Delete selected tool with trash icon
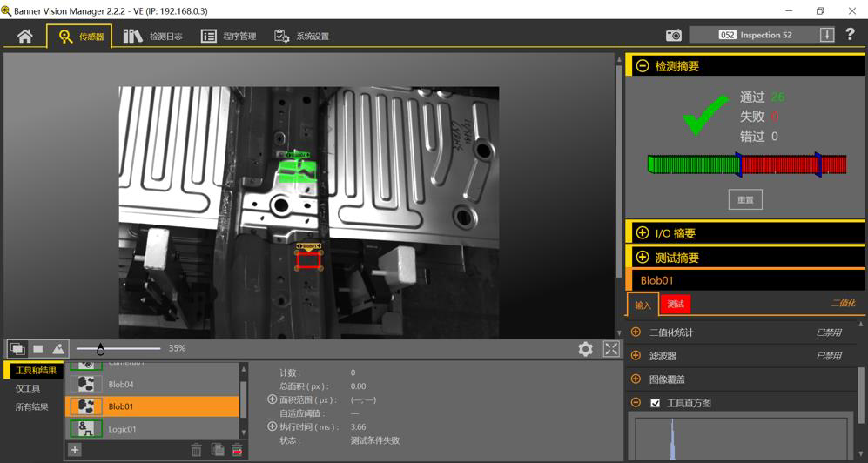This screenshot has height=463, width=868. click(196, 450)
